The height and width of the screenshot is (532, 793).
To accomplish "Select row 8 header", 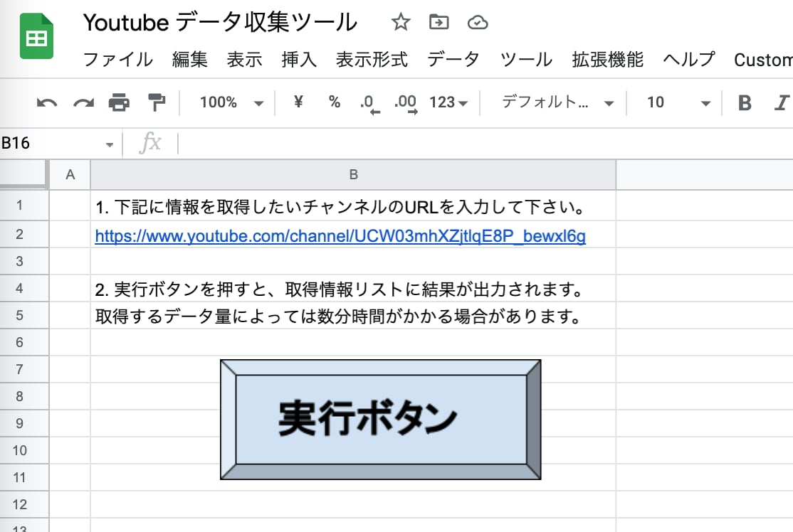I will (x=23, y=396).
